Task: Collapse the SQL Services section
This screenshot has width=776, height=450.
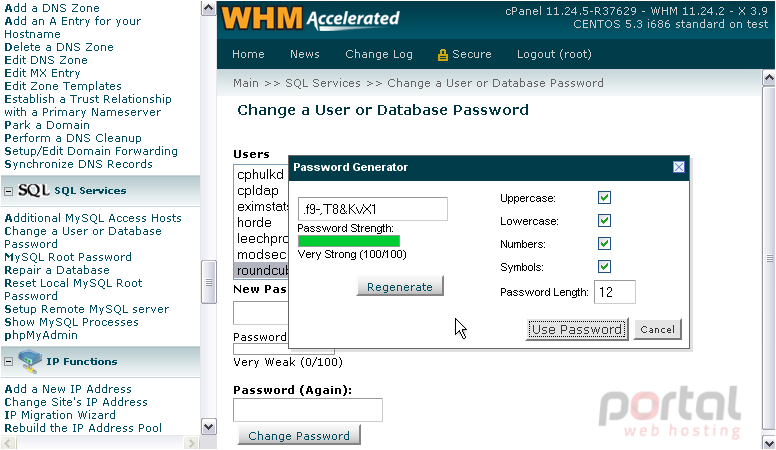Action: (x=8, y=191)
